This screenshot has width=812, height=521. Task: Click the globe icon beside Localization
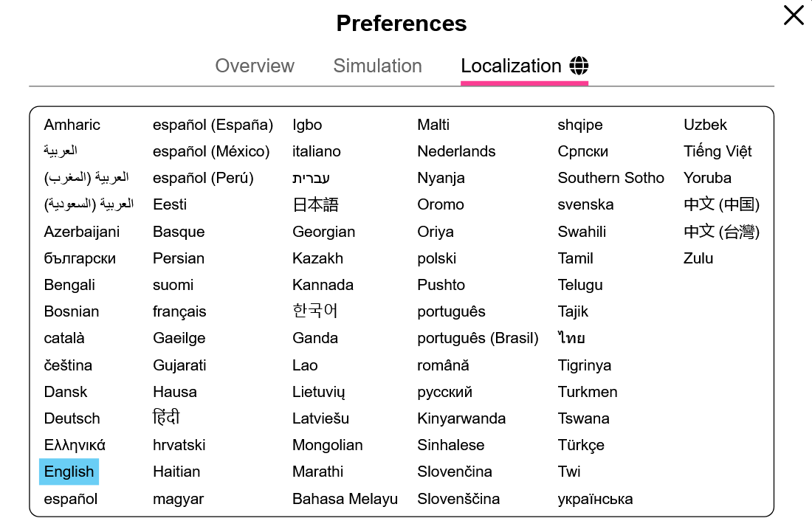[x=579, y=66]
